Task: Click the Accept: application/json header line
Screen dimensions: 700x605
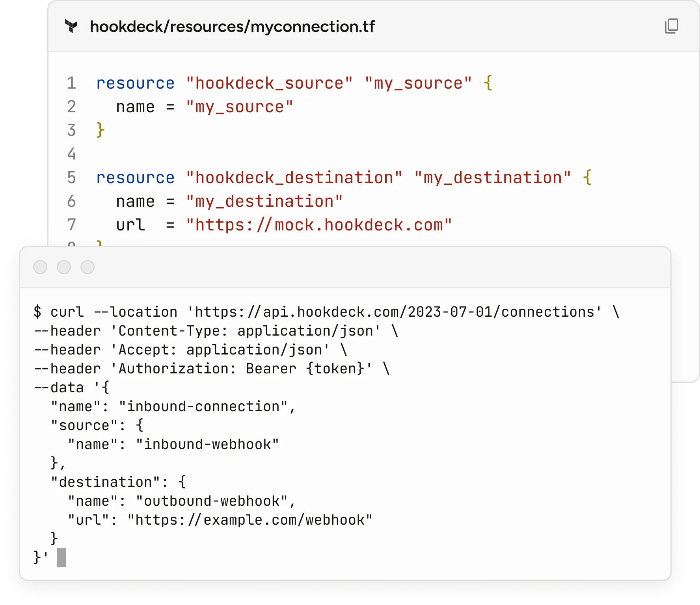Action: 191,350
